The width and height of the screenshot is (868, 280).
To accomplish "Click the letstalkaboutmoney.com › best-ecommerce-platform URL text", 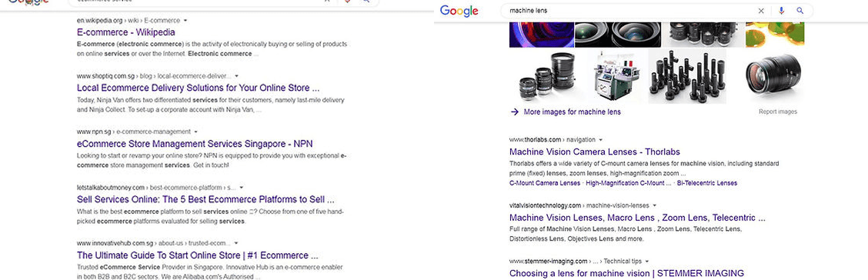I will click(156, 188).
